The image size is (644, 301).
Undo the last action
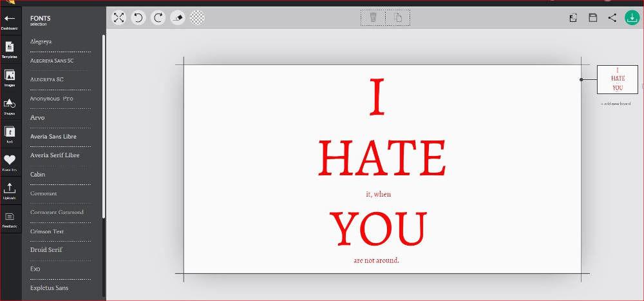point(138,17)
